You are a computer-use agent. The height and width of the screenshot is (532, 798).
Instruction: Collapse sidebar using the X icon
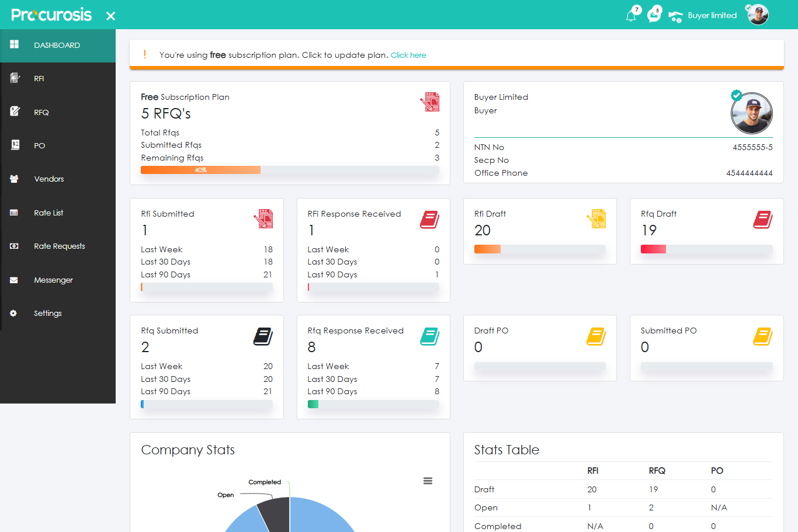tap(110, 16)
